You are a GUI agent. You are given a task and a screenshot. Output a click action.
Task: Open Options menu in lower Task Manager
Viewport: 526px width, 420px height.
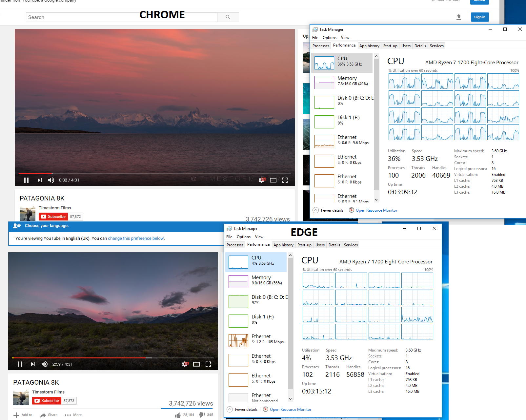[244, 237]
